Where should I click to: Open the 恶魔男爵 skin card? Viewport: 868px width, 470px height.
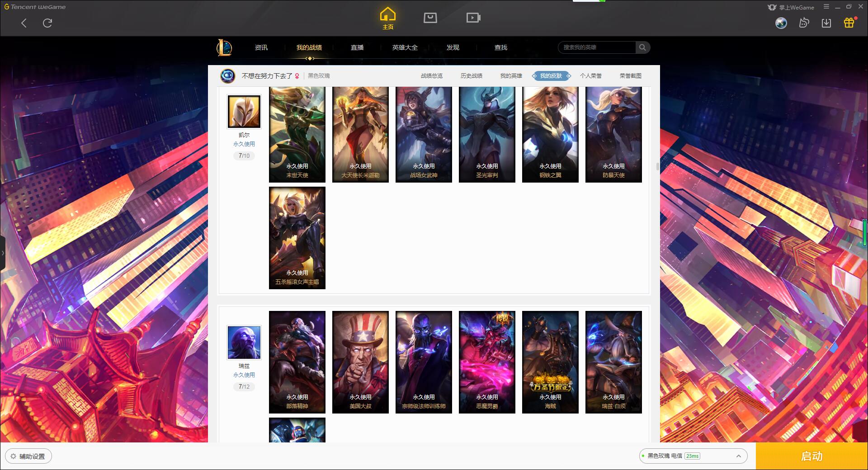tap(487, 362)
